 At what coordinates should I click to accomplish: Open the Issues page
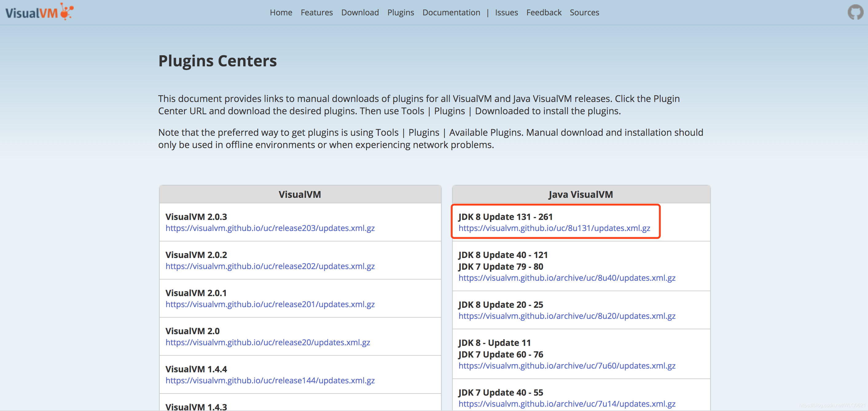tap(506, 13)
